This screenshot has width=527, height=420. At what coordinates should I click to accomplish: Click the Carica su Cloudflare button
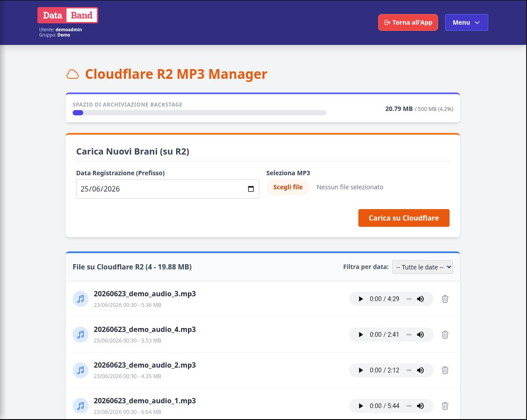tap(404, 218)
